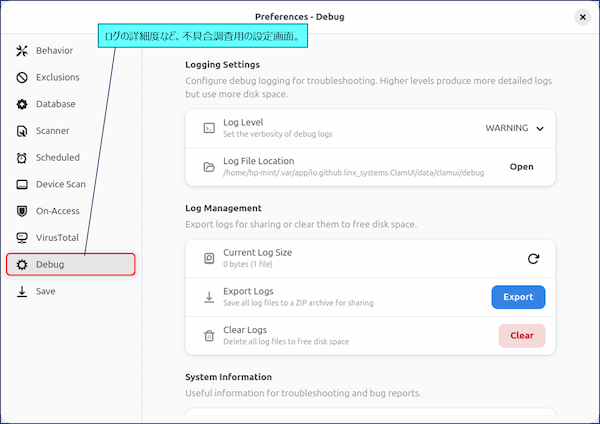Click the Clear Logs trash icon

pyautogui.click(x=209, y=336)
